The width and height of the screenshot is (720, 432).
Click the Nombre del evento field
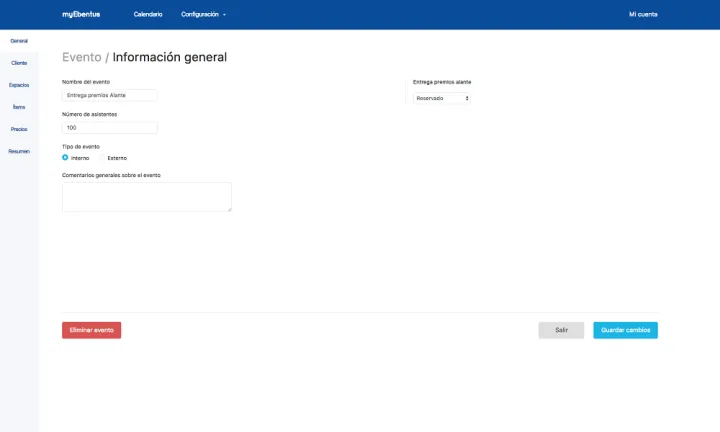tap(109, 95)
